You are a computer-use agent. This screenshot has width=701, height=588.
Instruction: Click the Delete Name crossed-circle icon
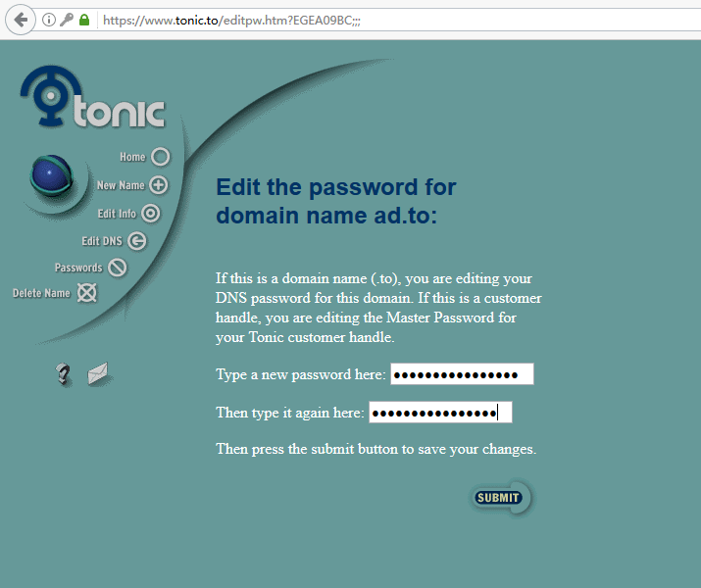click(x=86, y=293)
